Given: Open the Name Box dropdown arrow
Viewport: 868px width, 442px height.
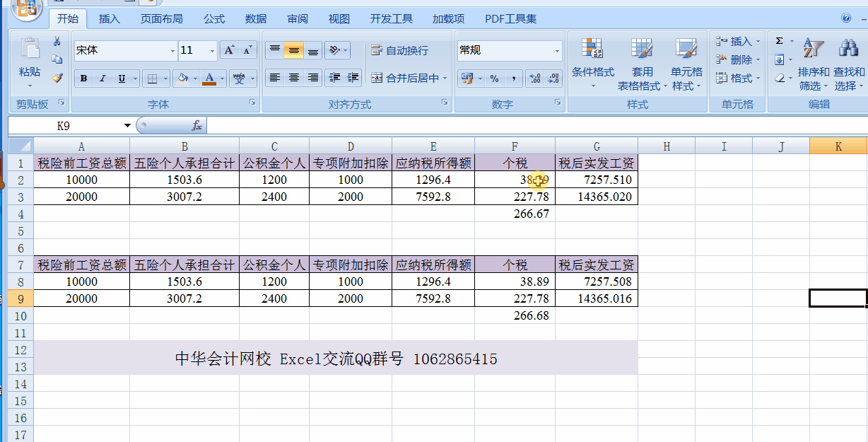Looking at the screenshot, I should click(127, 126).
